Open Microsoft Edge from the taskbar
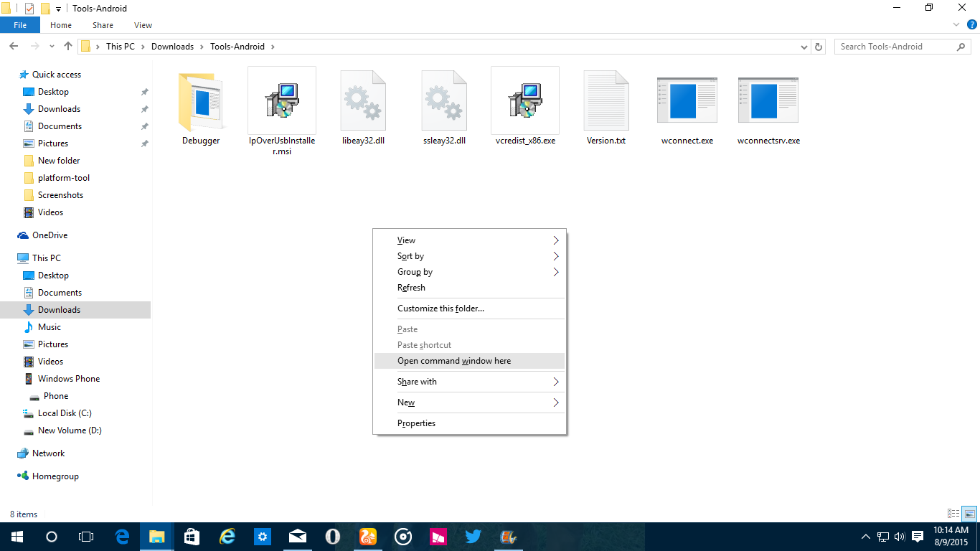 (123, 537)
